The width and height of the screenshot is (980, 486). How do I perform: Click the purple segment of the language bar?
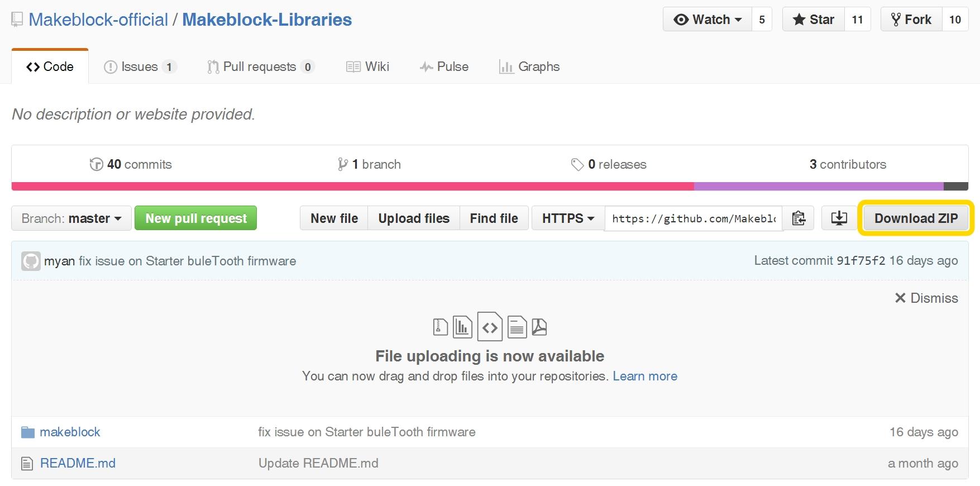[819, 187]
